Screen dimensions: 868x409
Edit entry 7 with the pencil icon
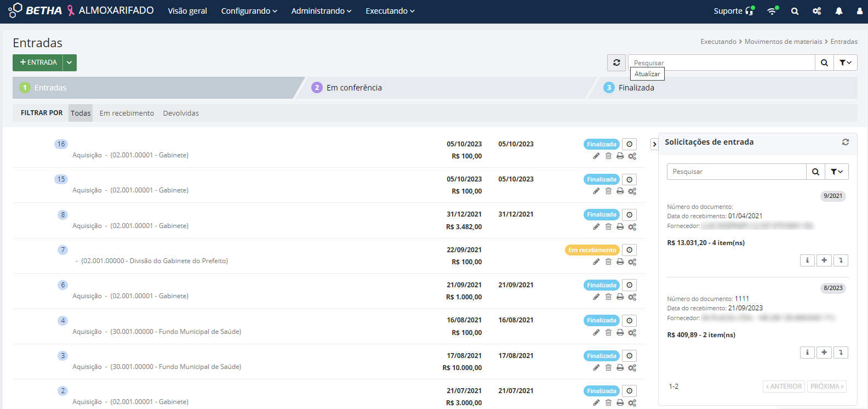point(596,262)
